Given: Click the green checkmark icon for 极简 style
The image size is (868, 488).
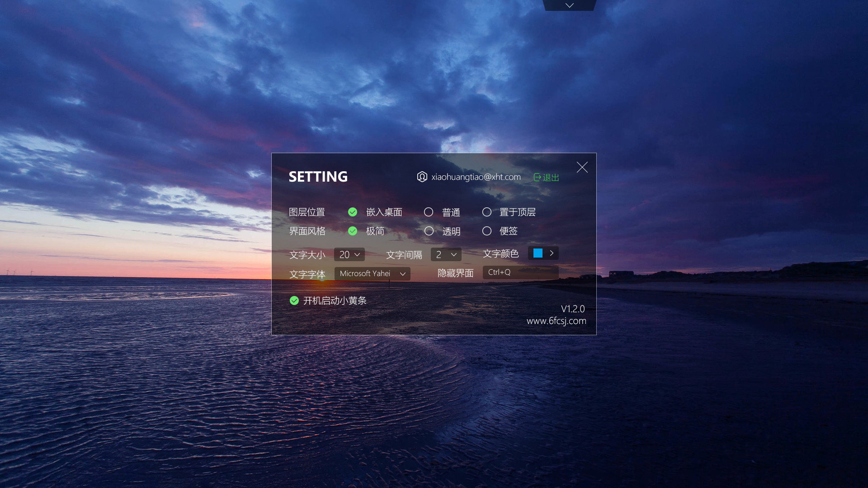Looking at the screenshot, I should [x=353, y=231].
